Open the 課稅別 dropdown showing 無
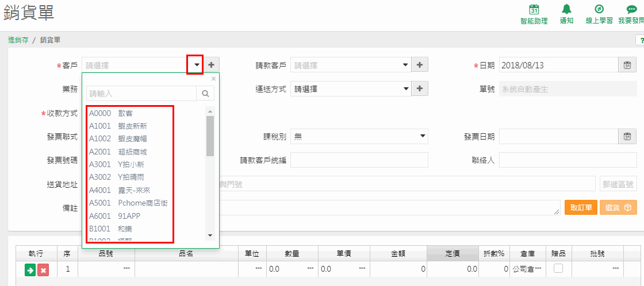The image size is (644, 286). (359, 137)
